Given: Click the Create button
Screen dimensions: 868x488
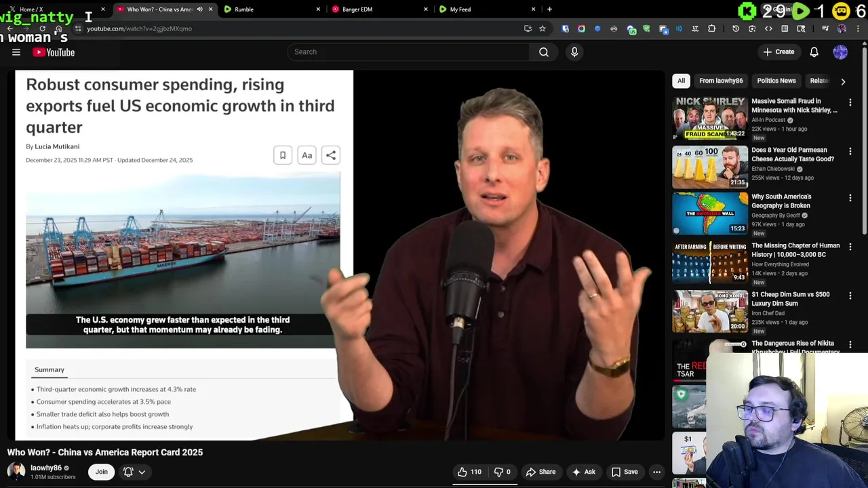Looking at the screenshot, I should click(778, 52).
